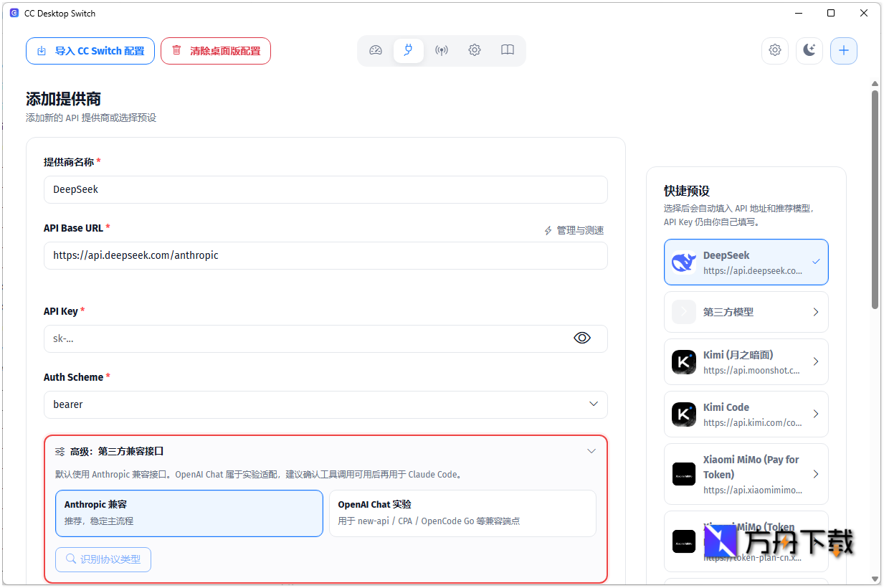Select the DeepSeek quick preset

[746, 262]
